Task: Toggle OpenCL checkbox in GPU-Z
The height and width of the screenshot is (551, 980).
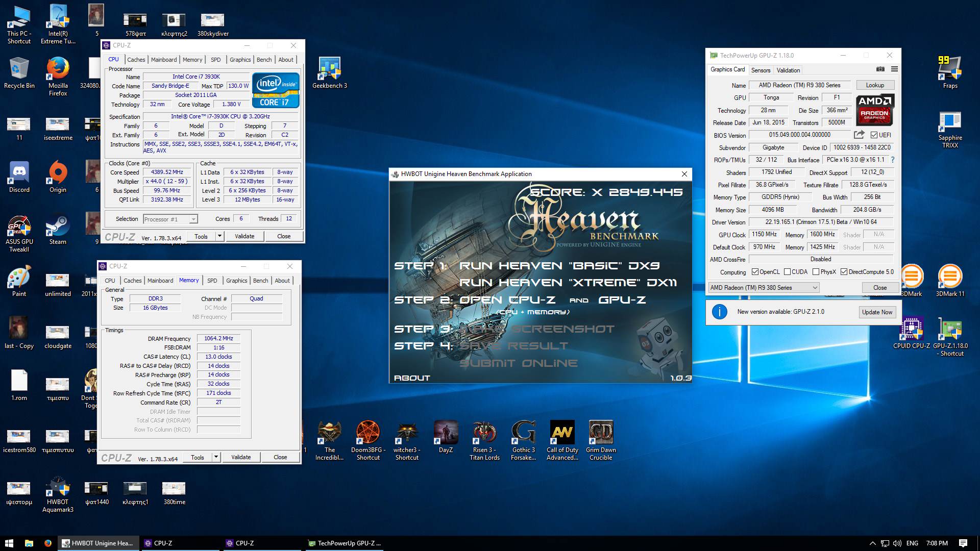Action: click(755, 272)
